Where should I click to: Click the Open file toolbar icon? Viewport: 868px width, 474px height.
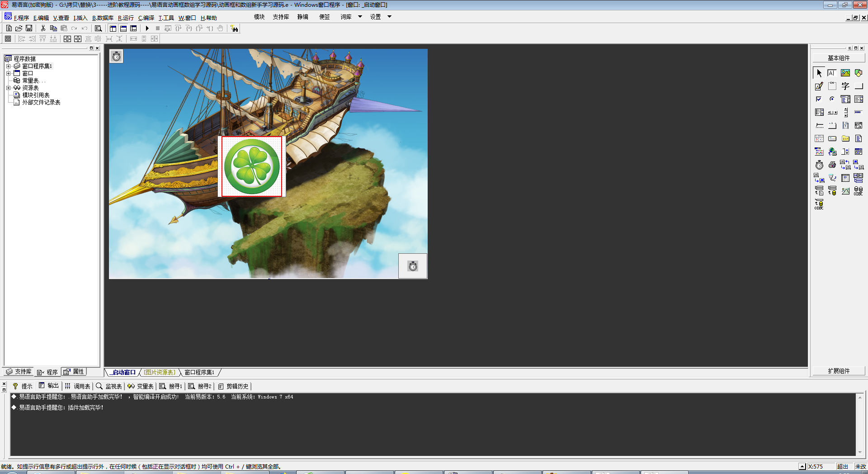tap(19, 28)
